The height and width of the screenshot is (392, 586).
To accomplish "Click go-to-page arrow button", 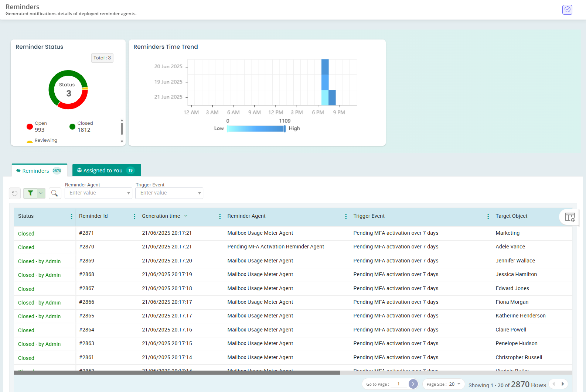I will tap(413, 384).
